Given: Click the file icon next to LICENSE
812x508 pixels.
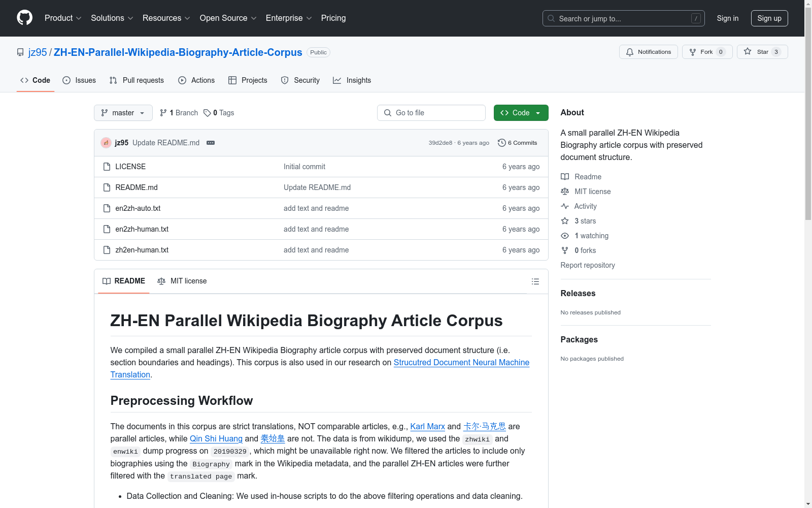Looking at the screenshot, I should tap(107, 167).
